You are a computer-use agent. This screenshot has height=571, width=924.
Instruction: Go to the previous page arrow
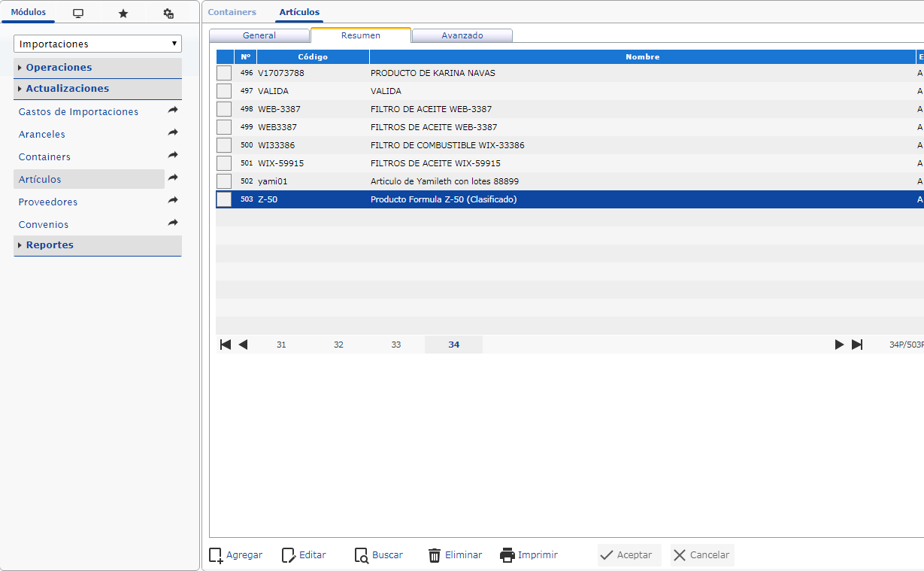243,345
